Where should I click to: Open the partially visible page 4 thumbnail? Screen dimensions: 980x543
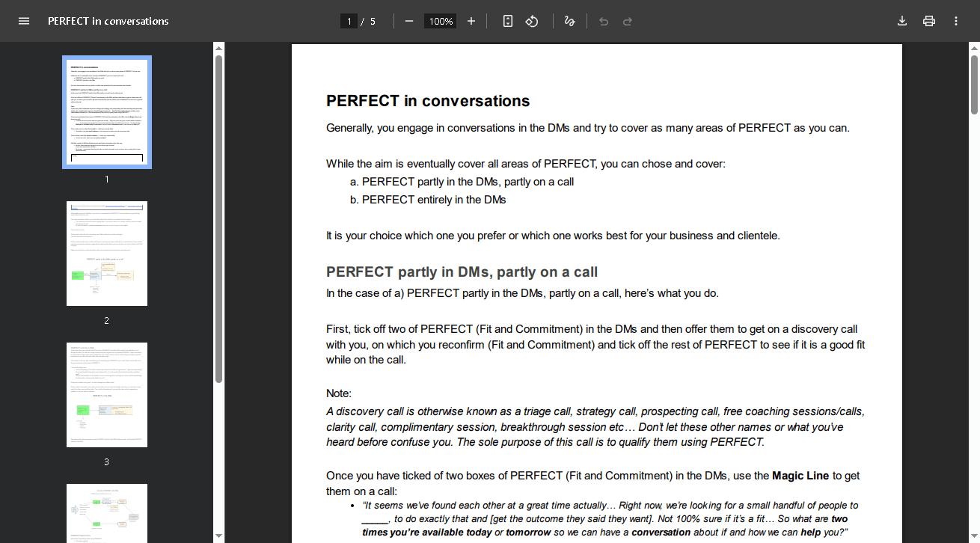[107, 513]
